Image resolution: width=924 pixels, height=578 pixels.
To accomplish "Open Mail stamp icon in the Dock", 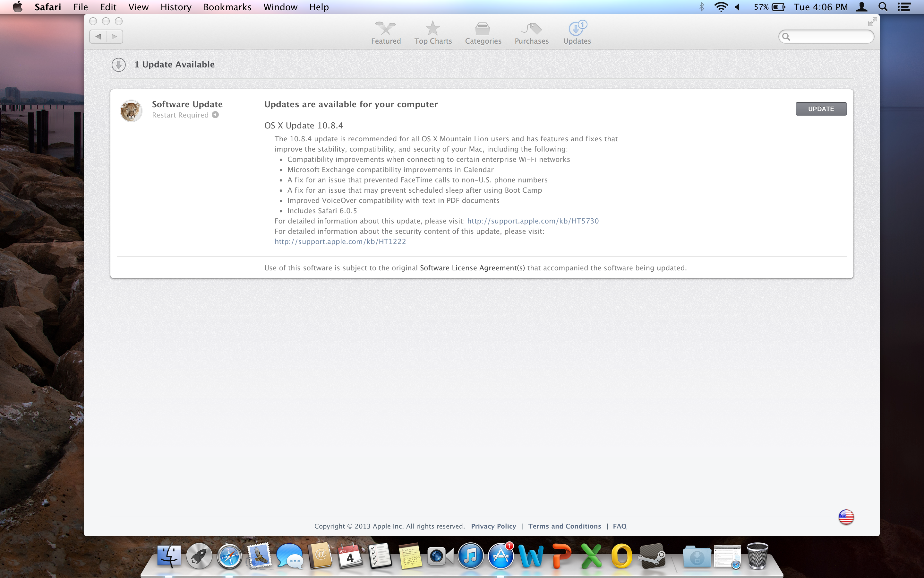I will coord(259,556).
